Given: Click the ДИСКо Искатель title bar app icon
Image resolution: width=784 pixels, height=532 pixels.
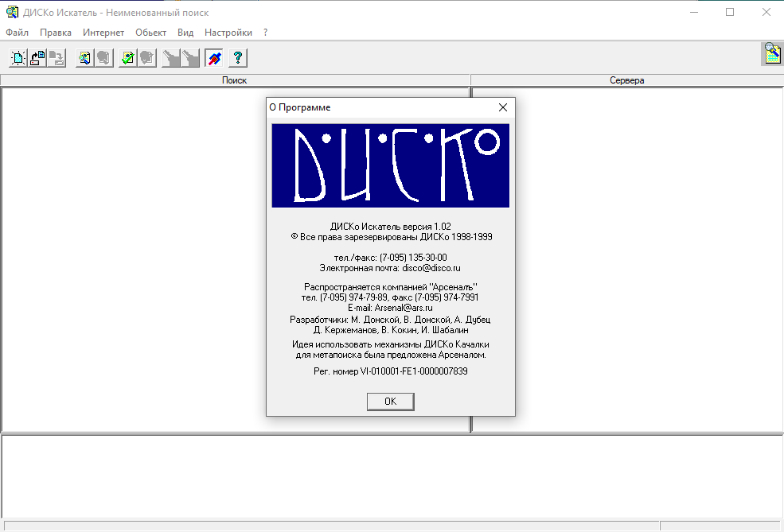Looking at the screenshot, I should click(x=12, y=12).
